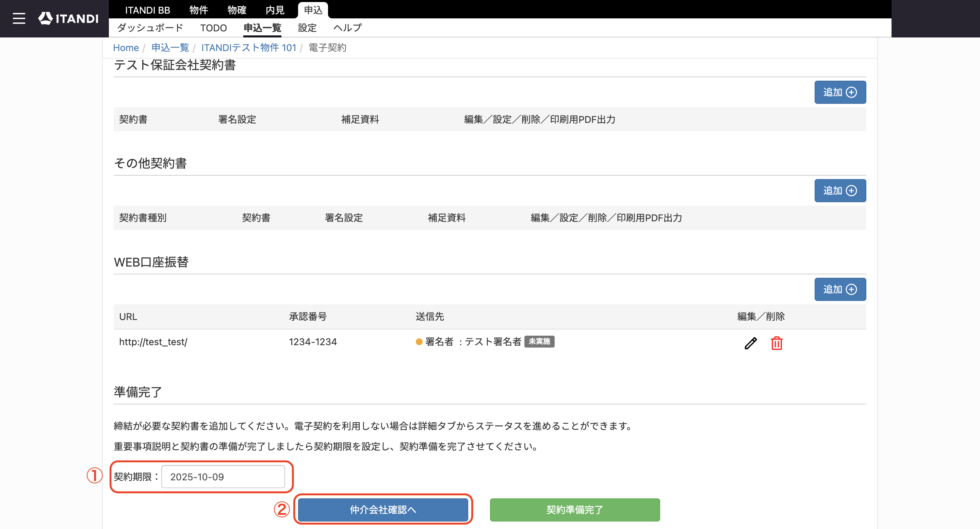Image resolution: width=980 pixels, height=529 pixels.
Task: Click the 仲介会社確認へ button
Action: point(383,510)
